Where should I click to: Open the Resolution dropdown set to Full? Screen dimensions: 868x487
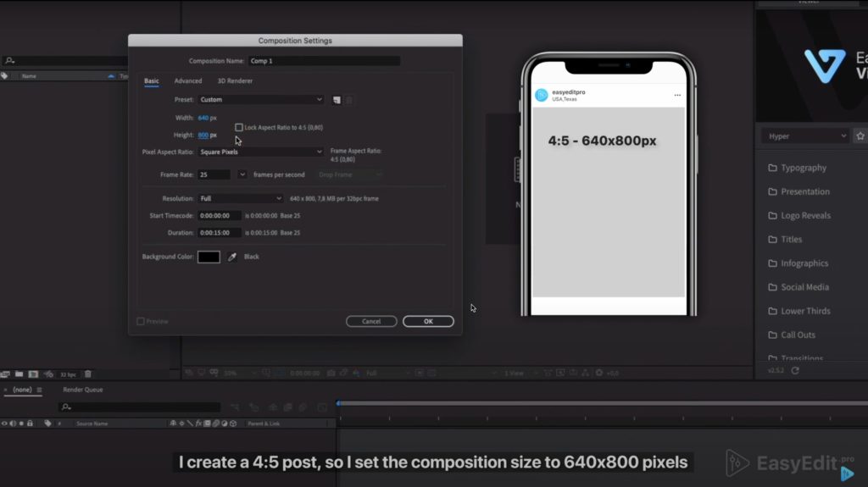coord(240,198)
